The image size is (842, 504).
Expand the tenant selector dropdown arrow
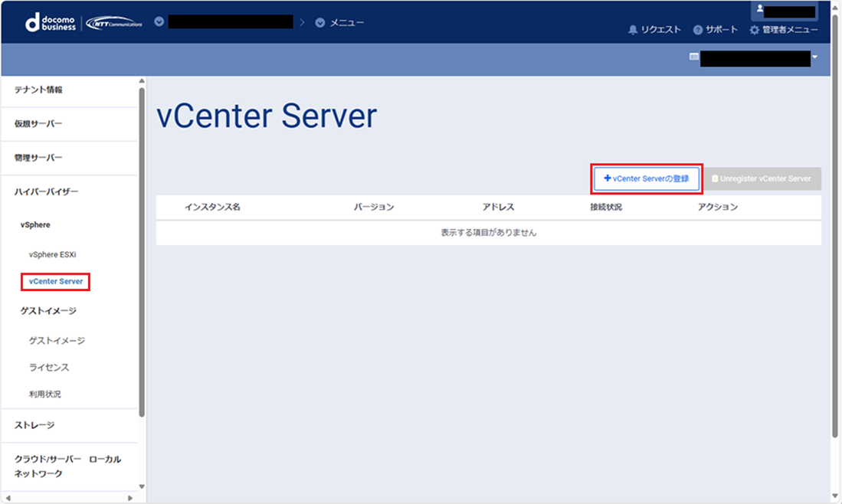815,57
